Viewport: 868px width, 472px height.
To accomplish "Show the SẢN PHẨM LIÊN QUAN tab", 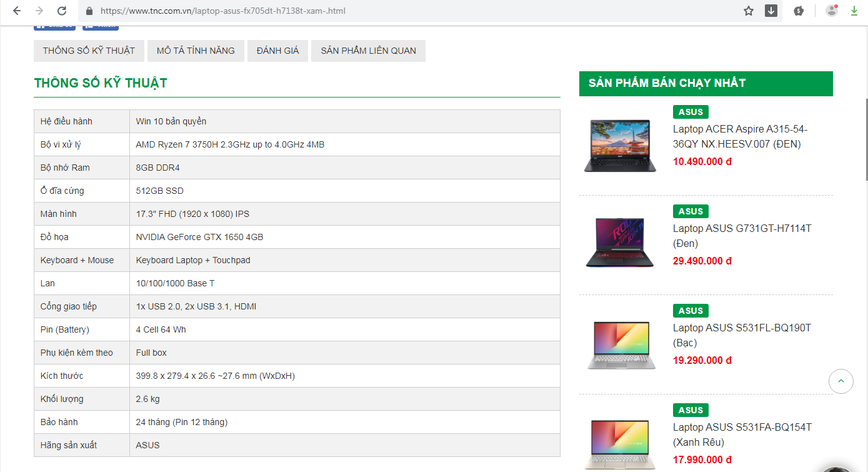I will [368, 51].
